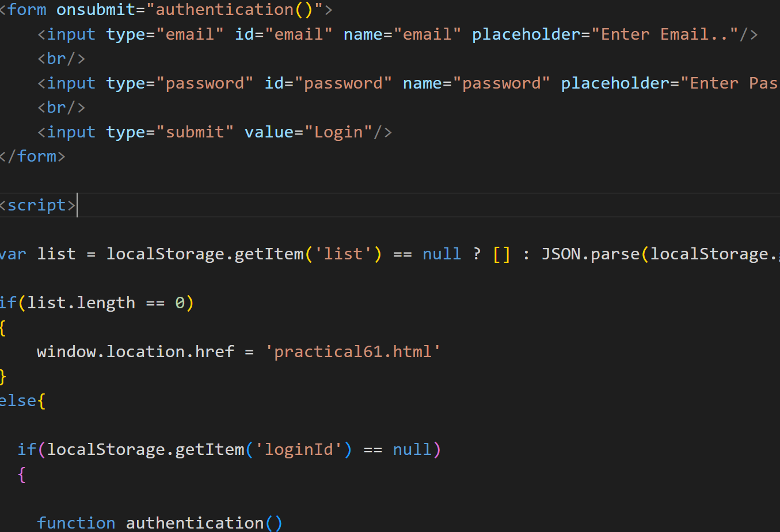Click the empty array brackets in ternary
Screen dimensions: 780x532
point(501,254)
